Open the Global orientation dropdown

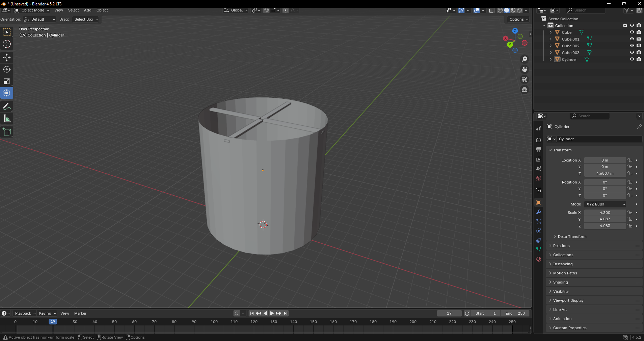point(236,10)
